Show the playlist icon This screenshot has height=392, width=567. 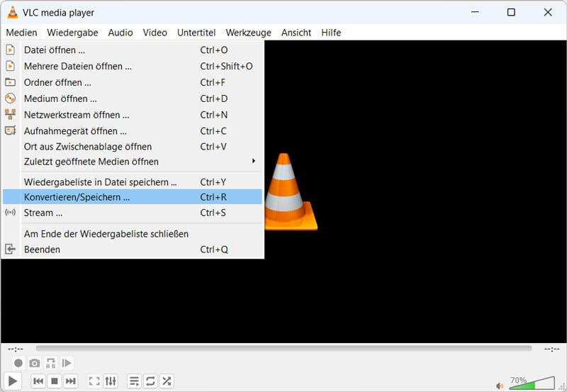click(134, 381)
